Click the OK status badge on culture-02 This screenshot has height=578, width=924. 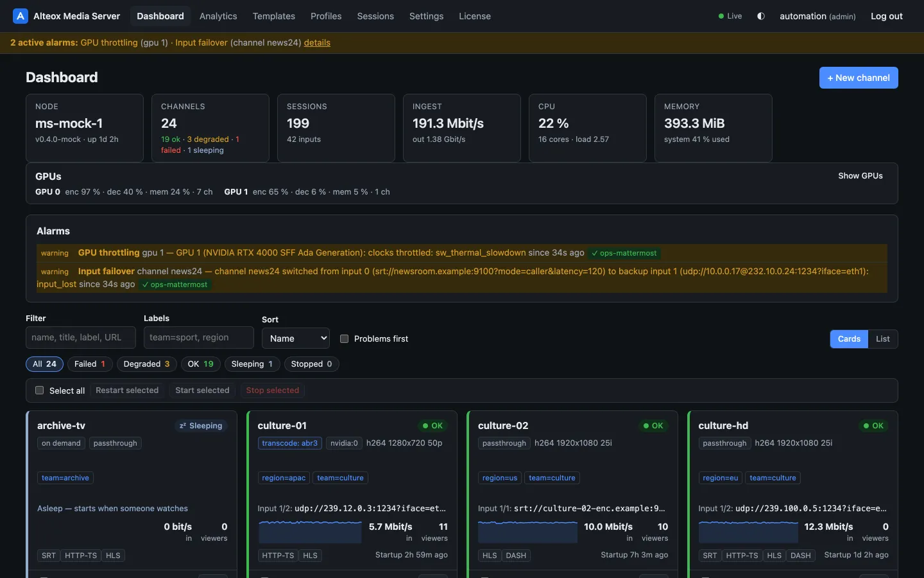click(653, 426)
